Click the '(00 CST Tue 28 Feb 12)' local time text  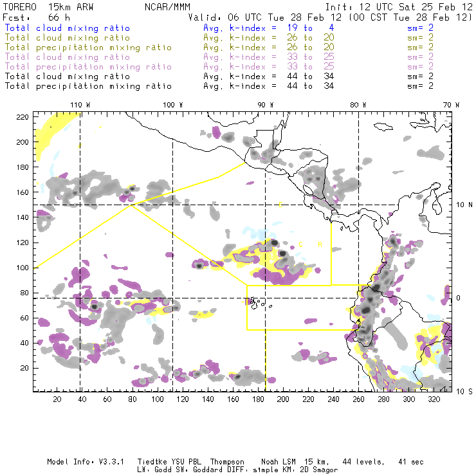(410, 17)
